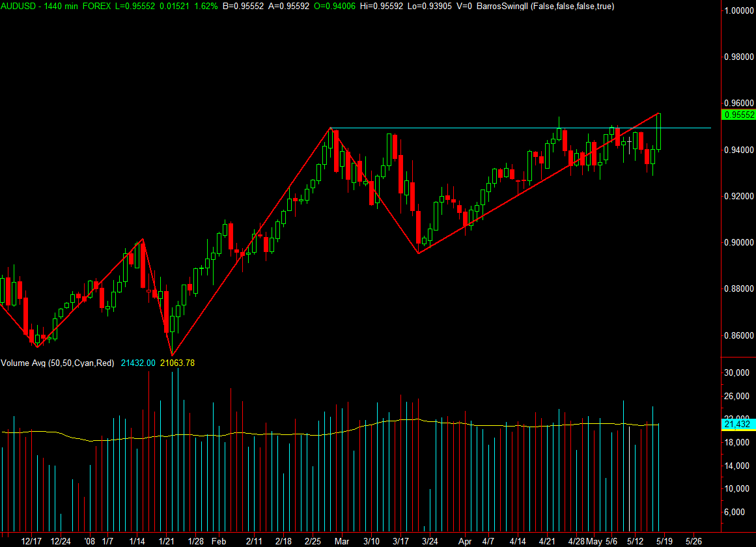The image size is (756, 547).
Task: Click the AUDUSD symbol label
Action: [18, 7]
